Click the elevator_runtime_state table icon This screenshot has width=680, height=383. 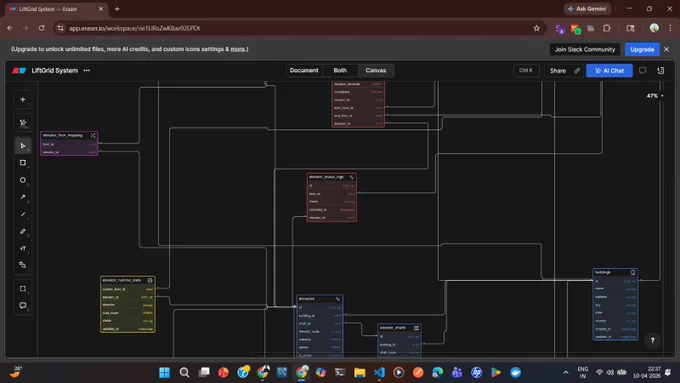(x=150, y=280)
